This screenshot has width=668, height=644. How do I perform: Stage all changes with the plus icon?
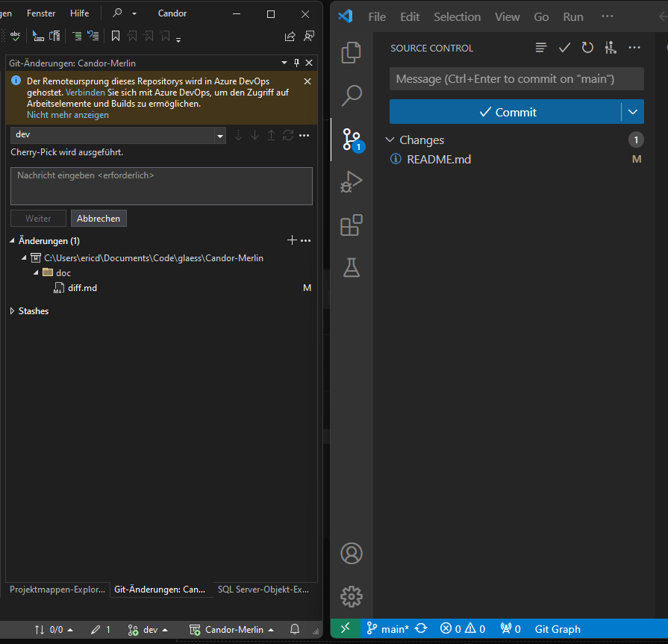pos(292,240)
